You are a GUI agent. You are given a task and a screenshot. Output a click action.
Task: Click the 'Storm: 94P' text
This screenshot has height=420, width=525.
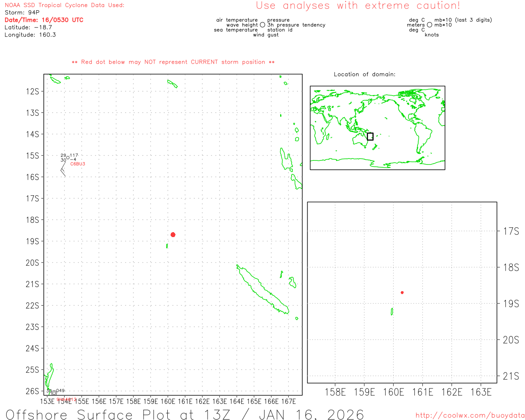click(x=22, y=13)
